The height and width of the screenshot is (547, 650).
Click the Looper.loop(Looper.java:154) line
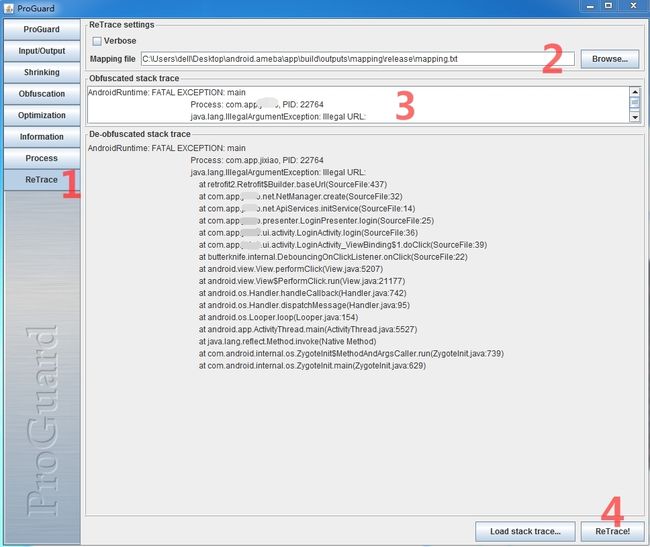point(278,317)
